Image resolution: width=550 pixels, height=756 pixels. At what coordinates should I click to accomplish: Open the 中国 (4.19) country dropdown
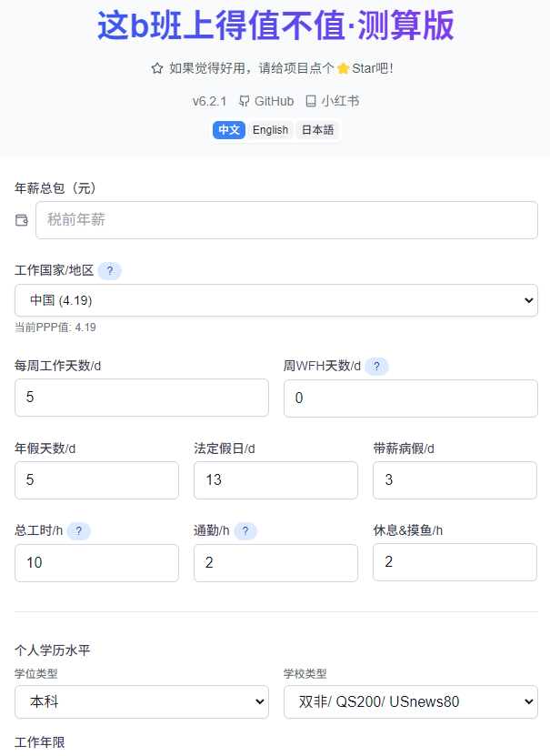pos(275,300)
